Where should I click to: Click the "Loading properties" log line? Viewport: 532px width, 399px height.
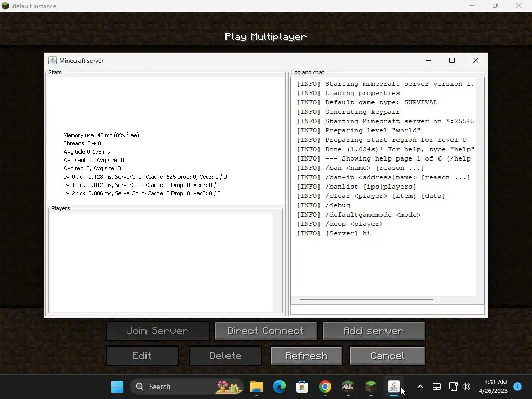click(349, 93)
